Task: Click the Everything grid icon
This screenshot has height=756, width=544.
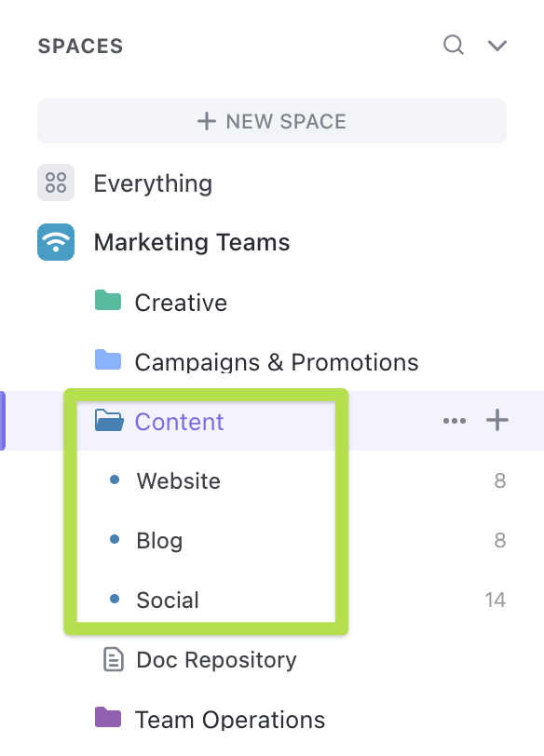Action: click(x=55, y=182)
